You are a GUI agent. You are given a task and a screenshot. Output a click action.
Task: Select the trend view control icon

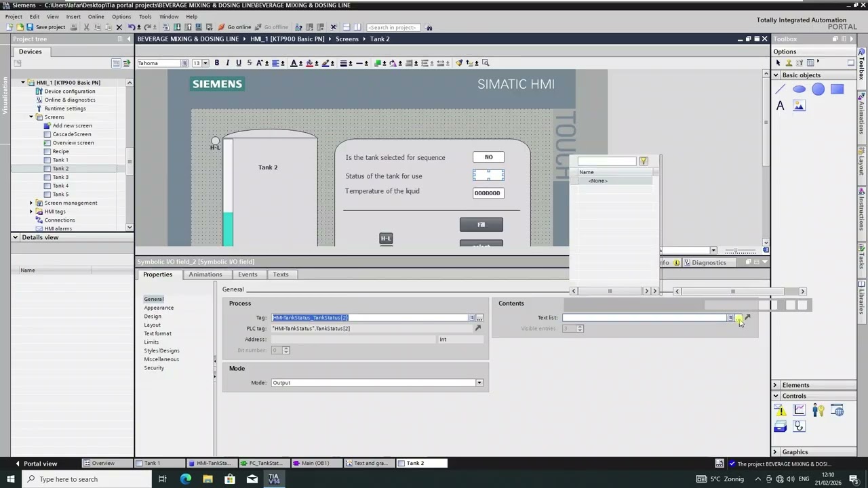click(x=799, y=410)
